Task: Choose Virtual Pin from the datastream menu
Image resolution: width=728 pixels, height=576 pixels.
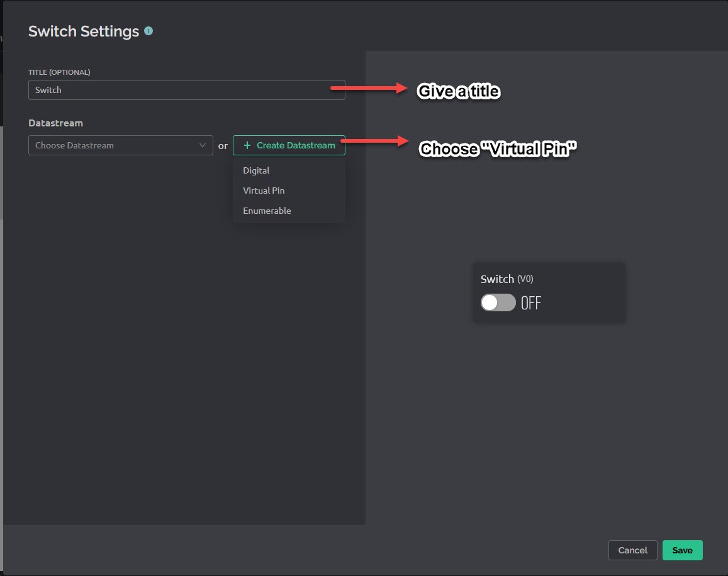Action: click(x=264, y=191)
